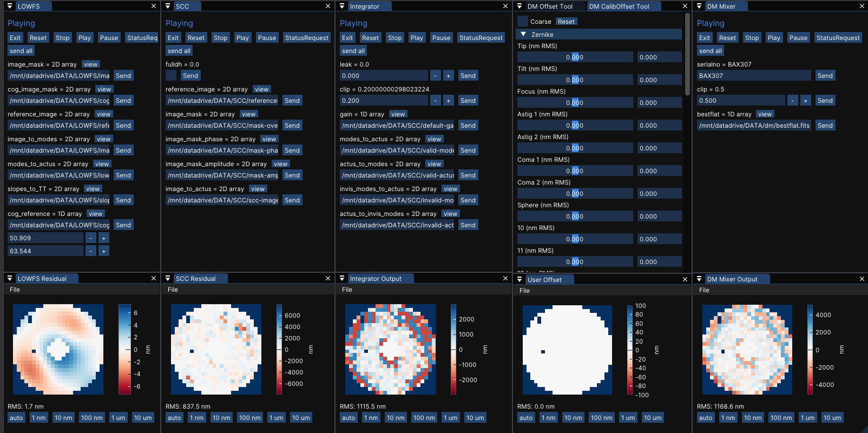Click Reset in the DM Mixer panel

pos(727,38)
